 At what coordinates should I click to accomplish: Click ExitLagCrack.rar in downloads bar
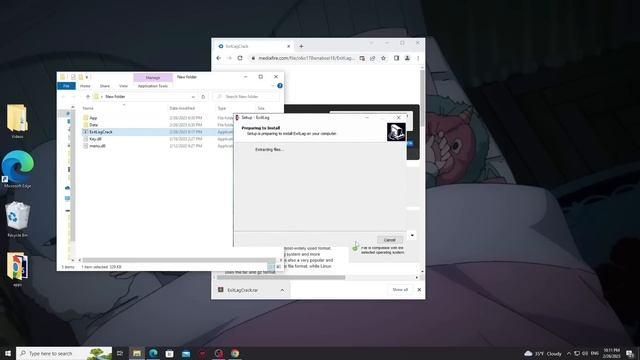tap(242, 290)
